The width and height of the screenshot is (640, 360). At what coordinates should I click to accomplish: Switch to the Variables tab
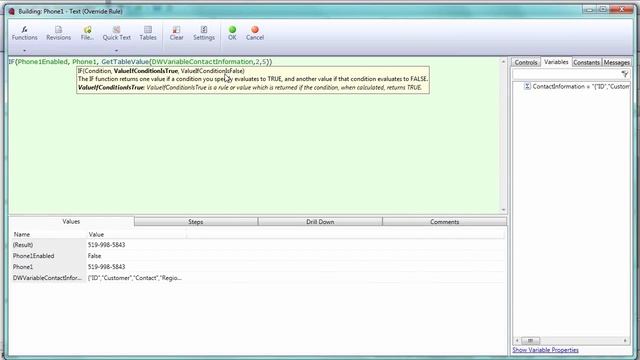tap(556, 62)
